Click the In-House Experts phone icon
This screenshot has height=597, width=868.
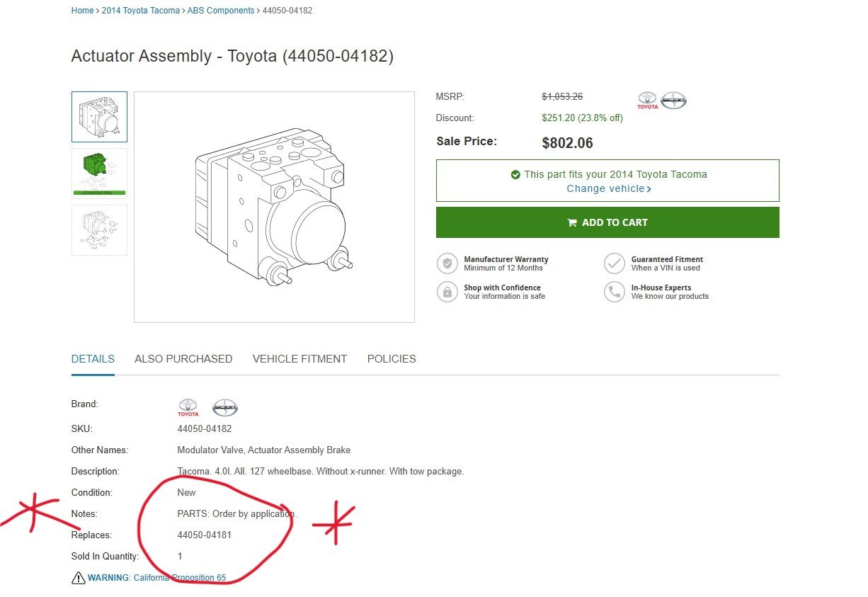pyautogui.click(x=614, y=292)
